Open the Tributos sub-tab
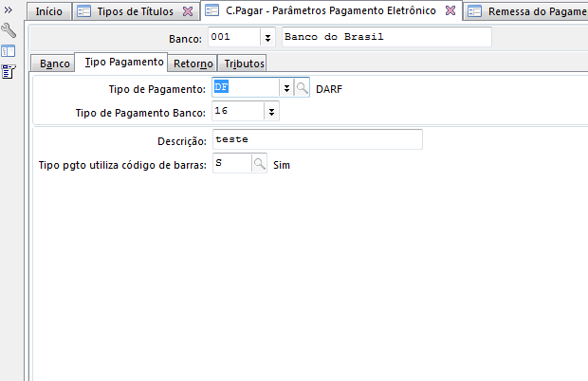The height and width of the screenshot is (381, 588). coord(244,63)
